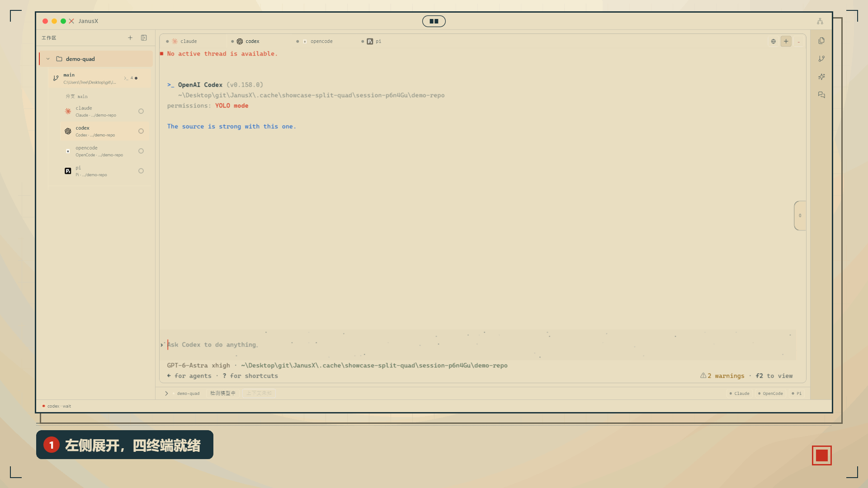Screen dimensions: 868x488
Task: Toggle the pi session status circle
Action: 141,171
